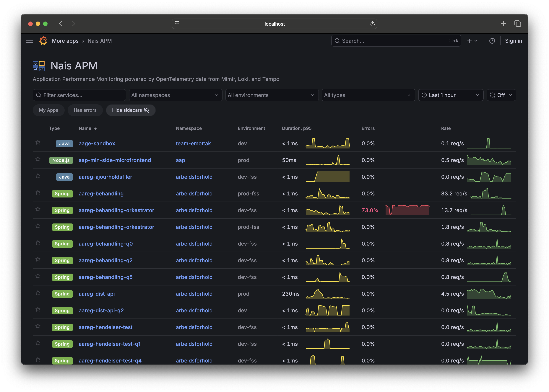Click the Filter services input field
Screen dimensions: 549x392
(79, 95)
